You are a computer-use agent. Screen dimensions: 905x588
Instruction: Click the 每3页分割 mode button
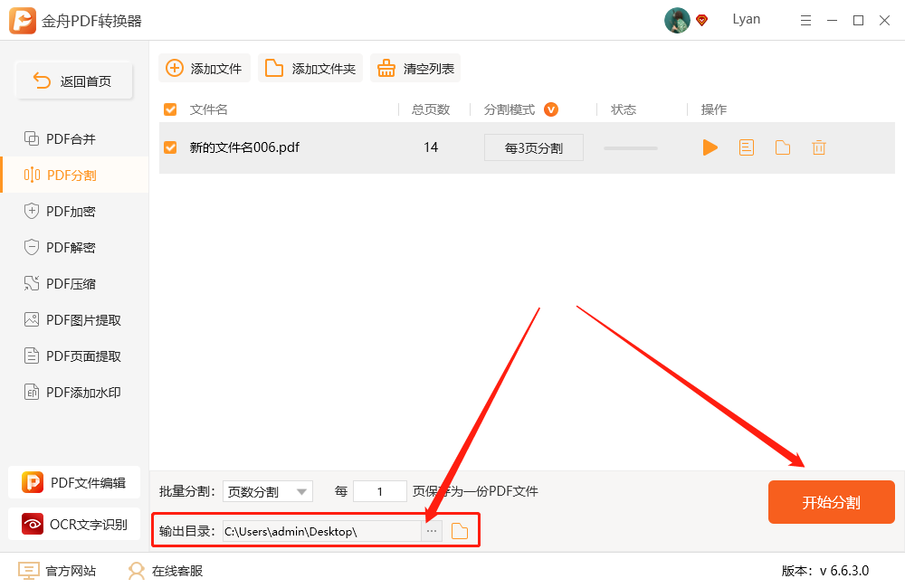click(x=534, y=147)
